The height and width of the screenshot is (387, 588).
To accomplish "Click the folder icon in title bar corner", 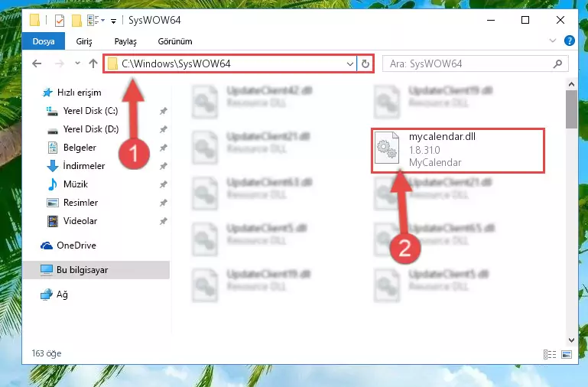I will [34, 20].
